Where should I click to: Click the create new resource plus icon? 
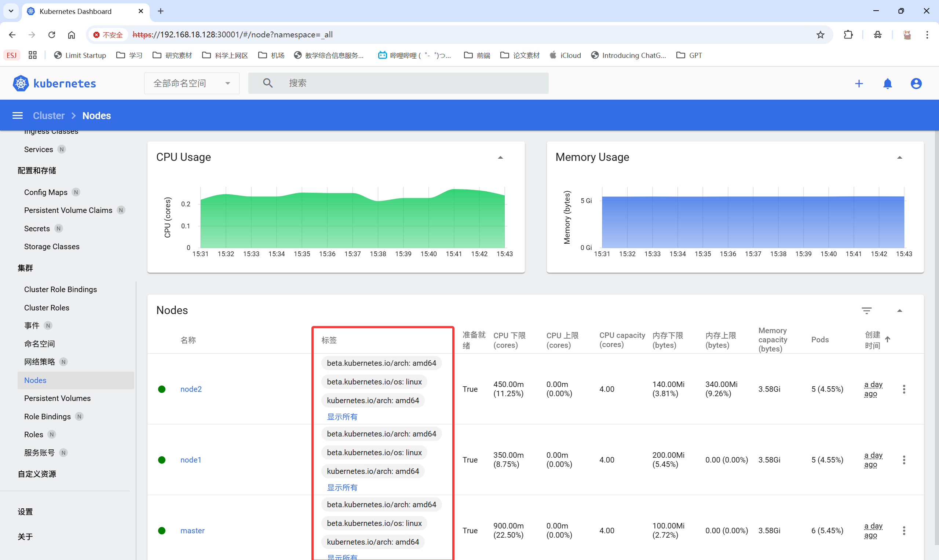tap(859, 84)
